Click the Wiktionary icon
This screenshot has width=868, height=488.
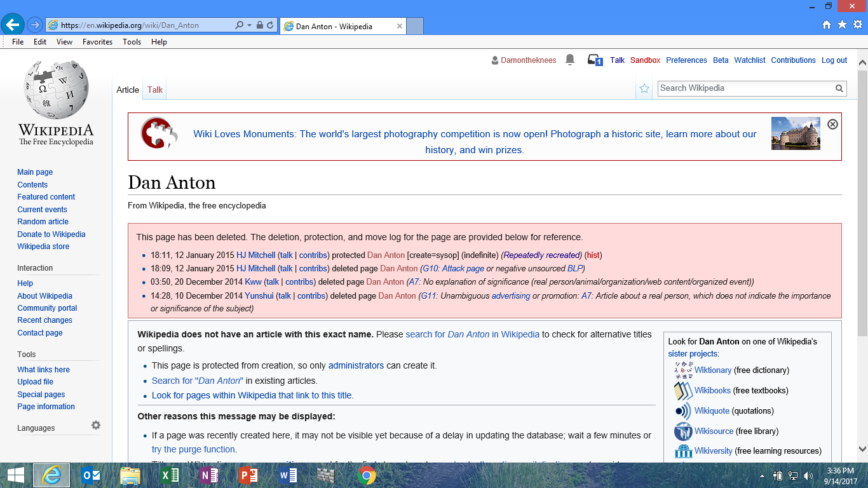[x=683, y=370]
